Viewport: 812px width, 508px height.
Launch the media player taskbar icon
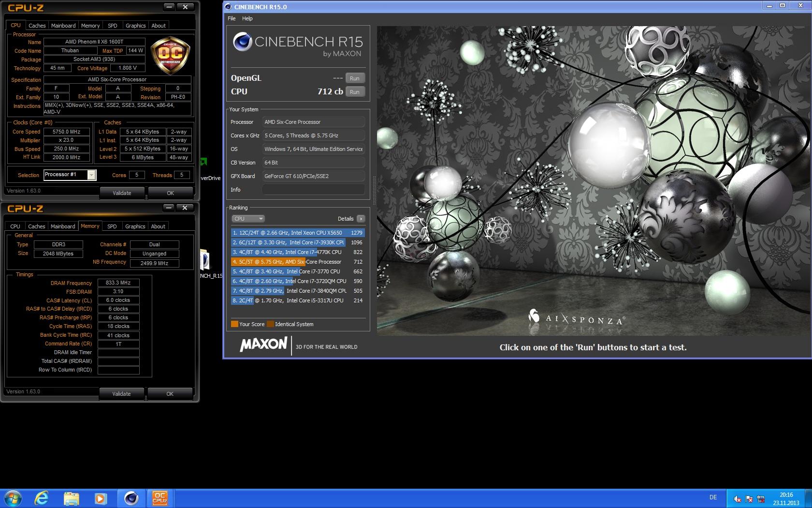pyautogui.click(x=101, y=498)
